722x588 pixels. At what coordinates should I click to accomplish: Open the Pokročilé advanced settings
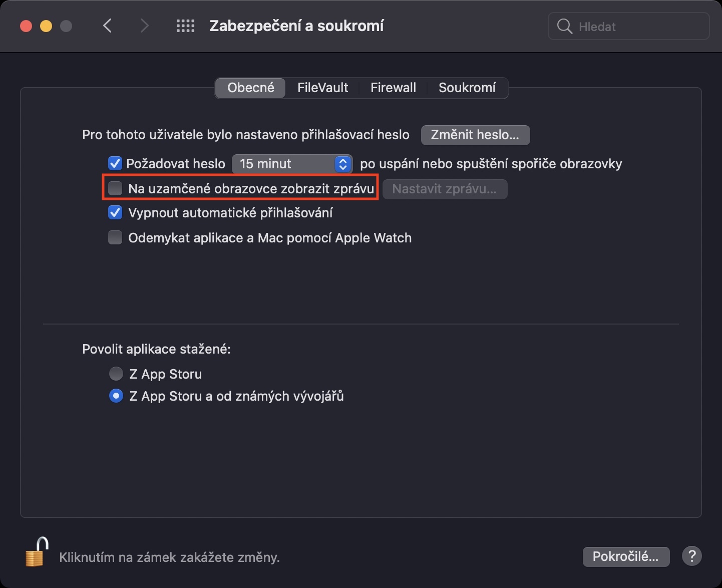pyautogui.click(x=625, y=556)
